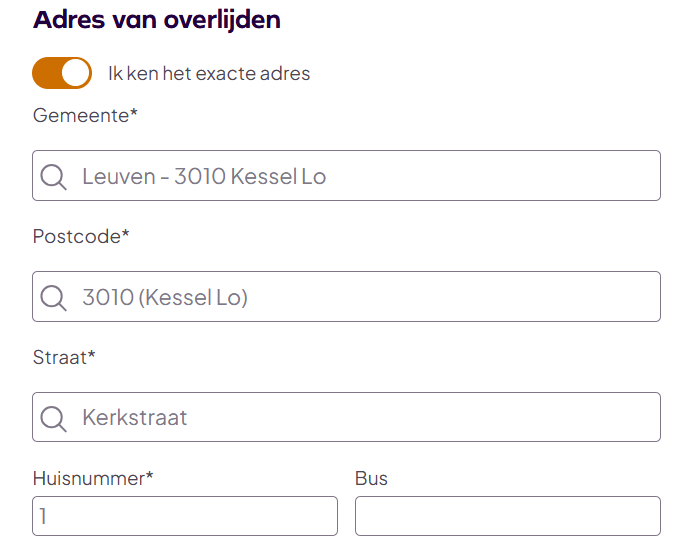Click the search icon in Gemeente field

coord(53,177)
